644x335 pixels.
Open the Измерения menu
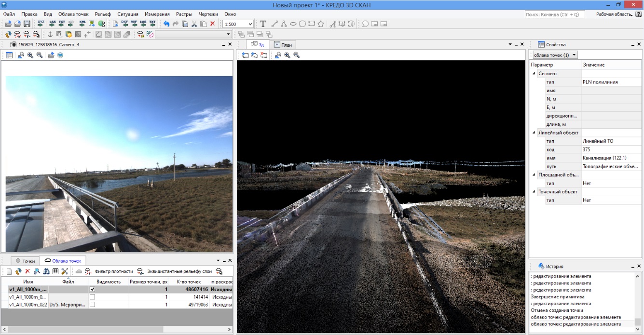tap(157, 14)
